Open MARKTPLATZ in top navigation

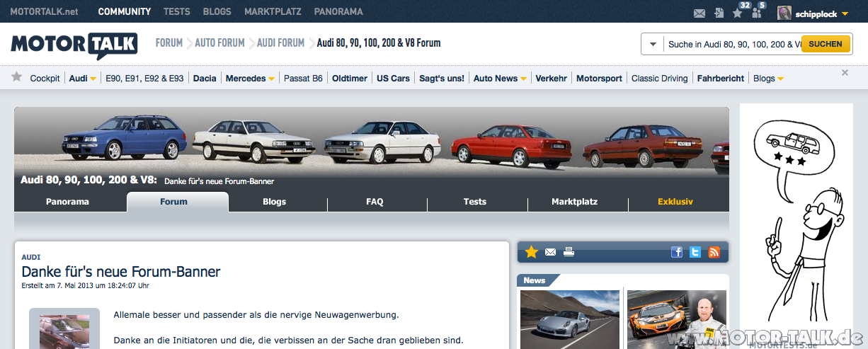273,12
